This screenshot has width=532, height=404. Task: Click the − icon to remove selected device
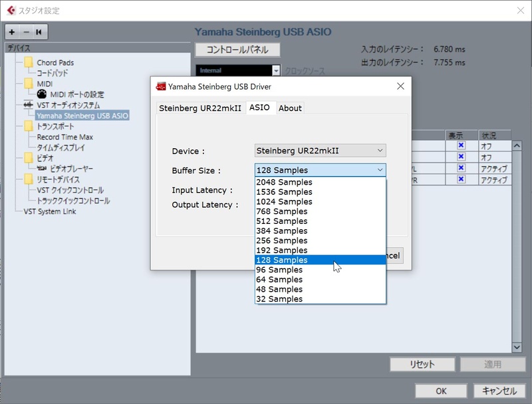26,32
